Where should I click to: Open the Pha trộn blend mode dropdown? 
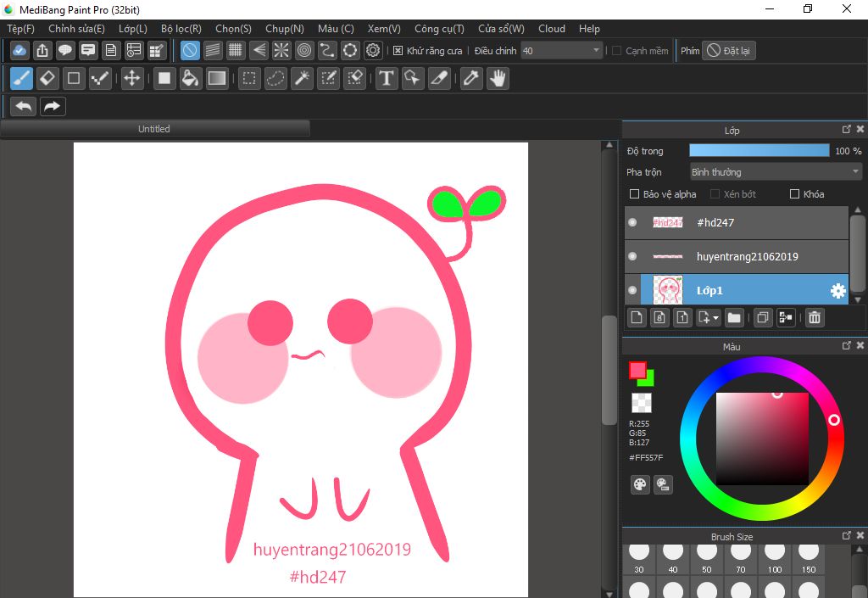(x=776, y=172)
